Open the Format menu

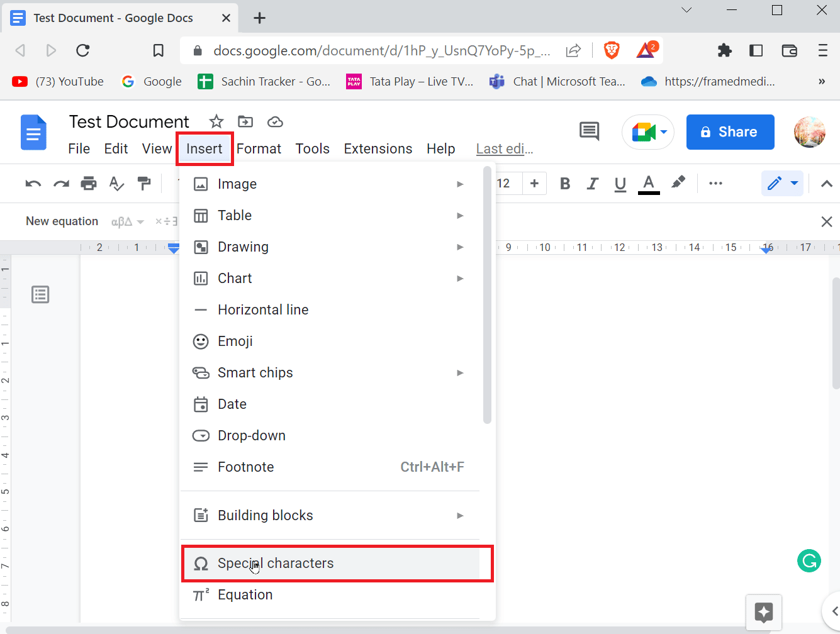(x=259, y=148)
